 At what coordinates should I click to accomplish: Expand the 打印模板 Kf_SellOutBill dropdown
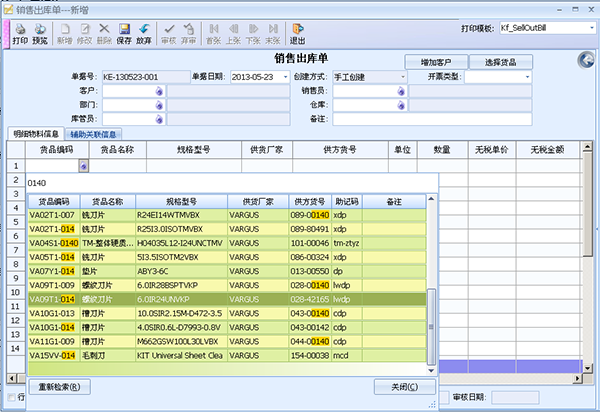[592, 28]
